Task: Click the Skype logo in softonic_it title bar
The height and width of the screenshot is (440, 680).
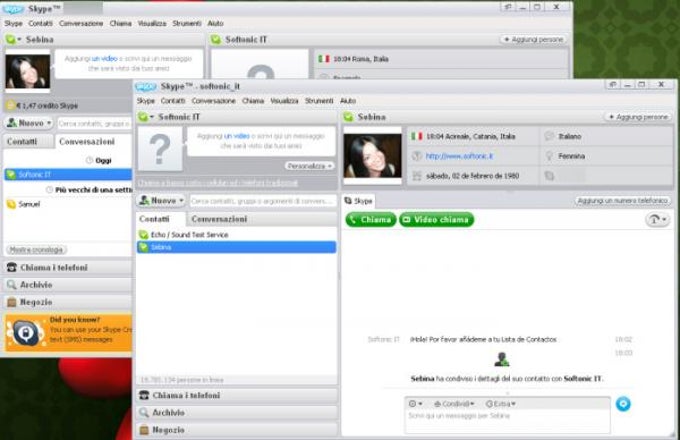Action: (x=146, y=86)
